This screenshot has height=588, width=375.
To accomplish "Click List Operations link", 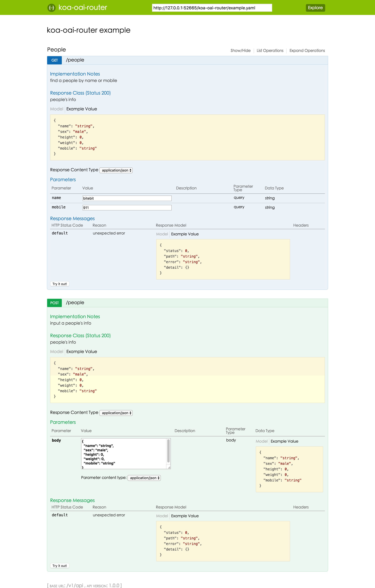I will pos(270,50).
